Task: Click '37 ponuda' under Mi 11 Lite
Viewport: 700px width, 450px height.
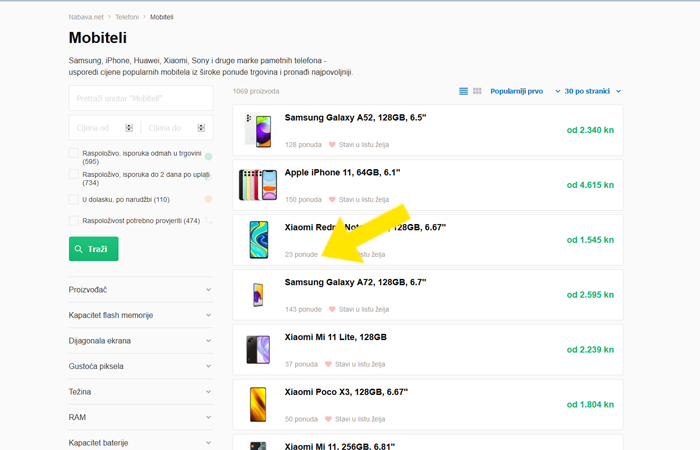Action: 301,364
